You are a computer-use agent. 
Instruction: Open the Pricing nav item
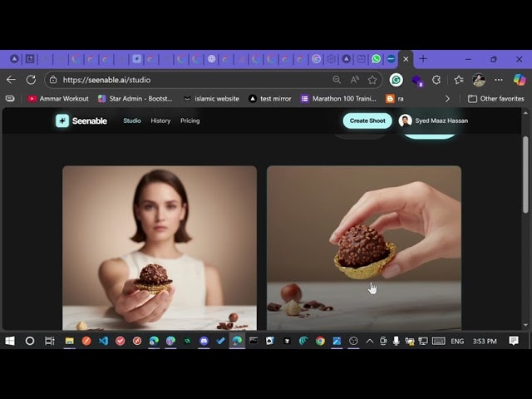[190, 121]
